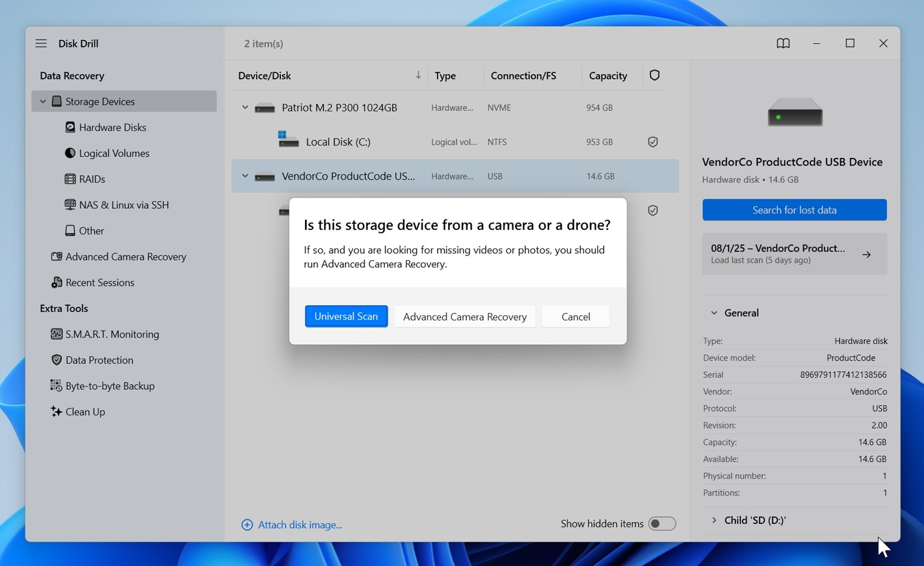
Task: Open the help book icon in title bar
Action: pos(783,43)
